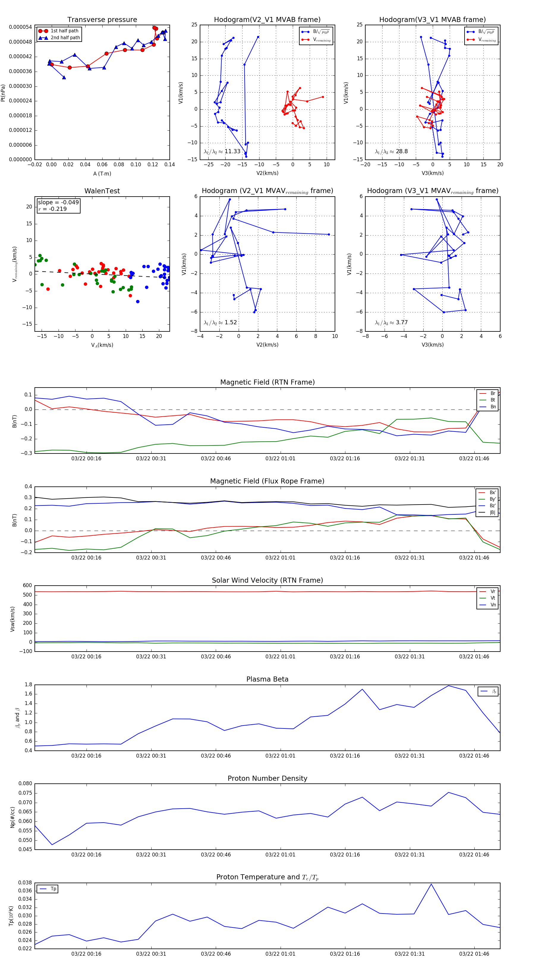Viewport: 535px width, 980px height.
Task: Click the "Hodogram (V3_V1 MVAV remaining frame)" title
Action: (x=432, y=191)
